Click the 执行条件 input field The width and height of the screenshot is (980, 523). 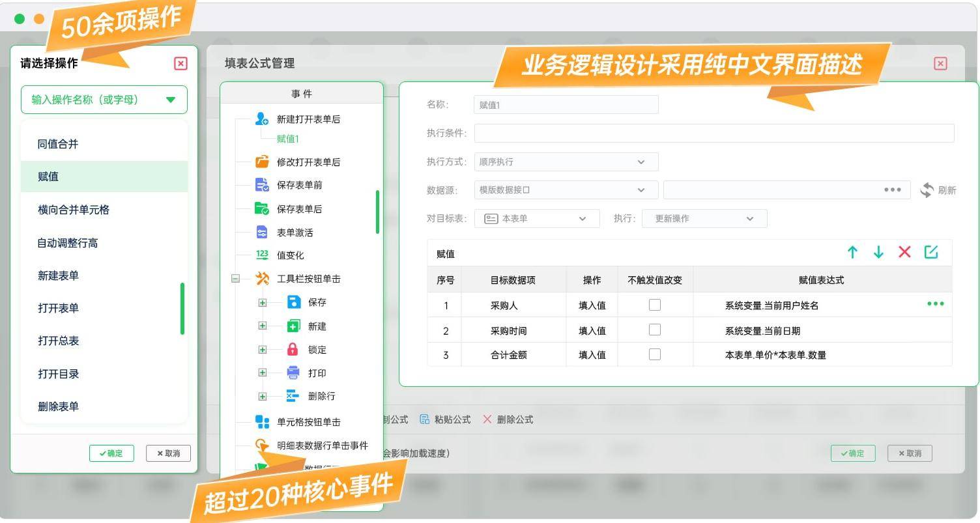point(713,133)
